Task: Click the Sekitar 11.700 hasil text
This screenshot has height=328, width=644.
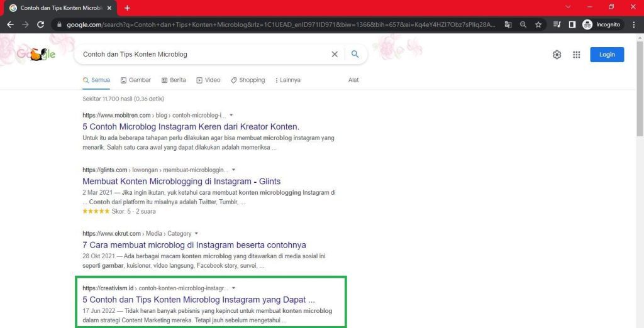Action: 123,99
